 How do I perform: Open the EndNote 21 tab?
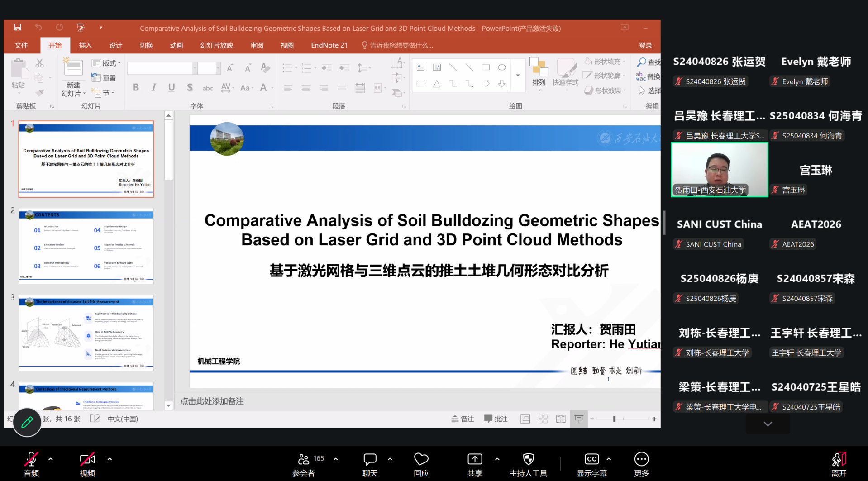(329, 45)
